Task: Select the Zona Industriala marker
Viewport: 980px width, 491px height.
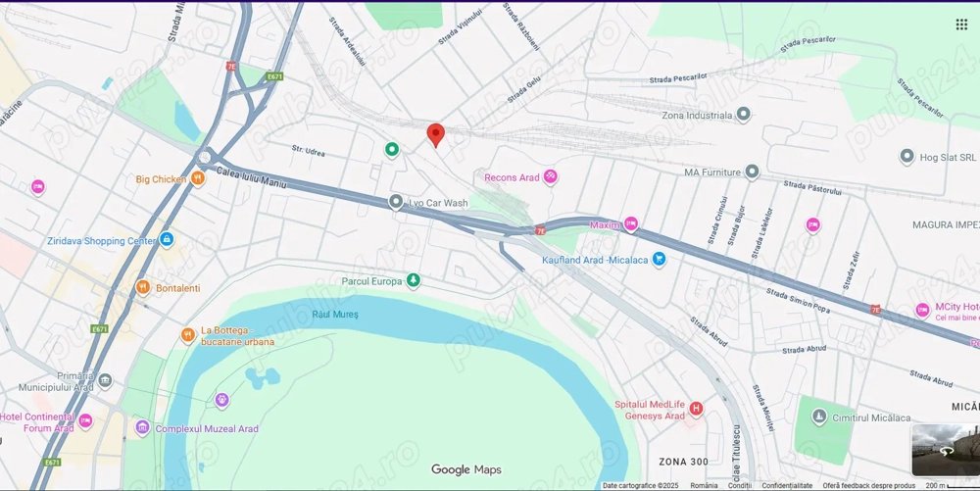Action: [x=743, y=115]
